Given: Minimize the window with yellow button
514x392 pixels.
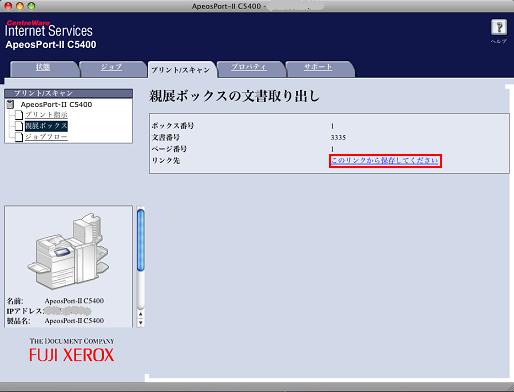Looking at the screenshot, I should [x=20, y=6].
